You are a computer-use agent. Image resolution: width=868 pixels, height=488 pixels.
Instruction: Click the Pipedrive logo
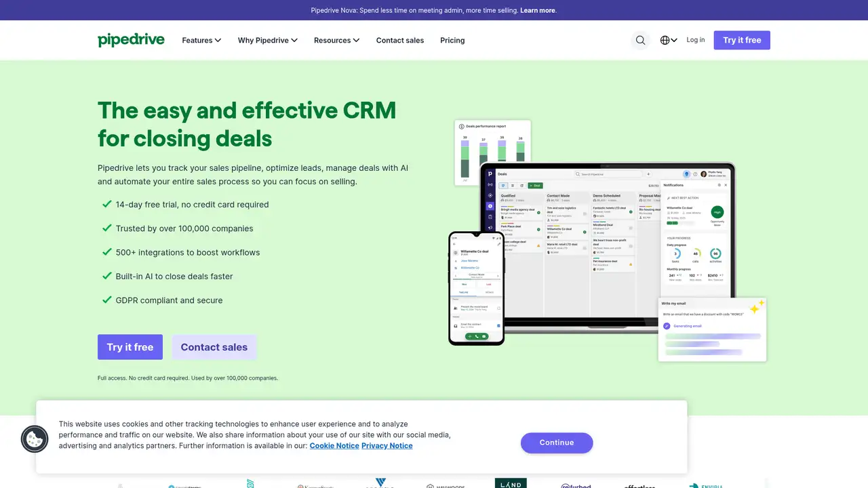pyautogui.click(x=131, y=40)
